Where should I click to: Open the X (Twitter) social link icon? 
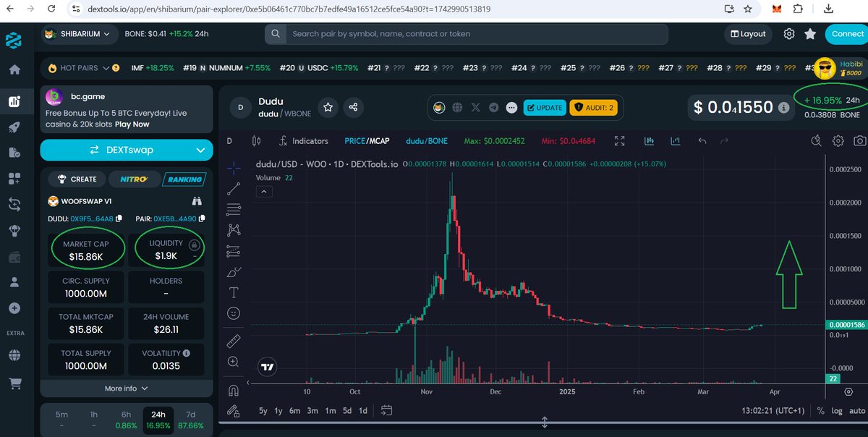coord(475,107)
